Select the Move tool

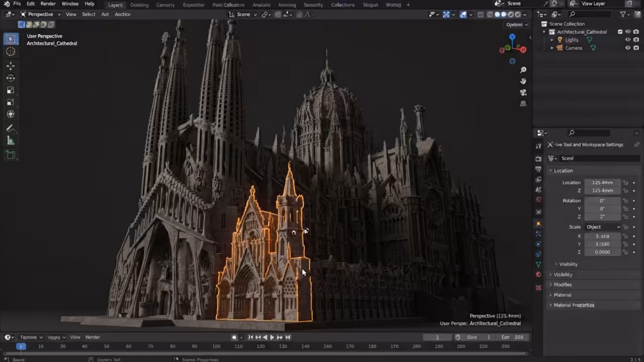(11, 66)
